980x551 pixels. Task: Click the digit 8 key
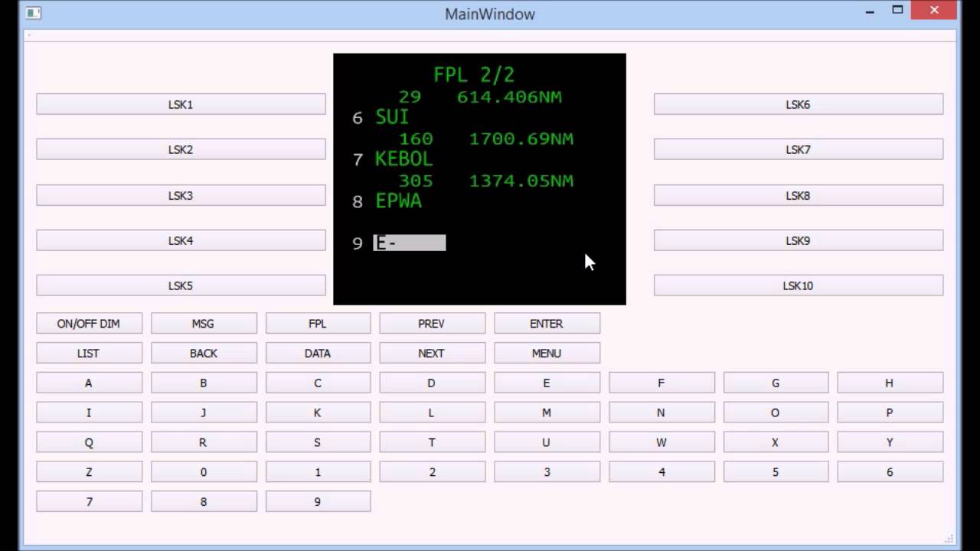(x=204, y=502)
